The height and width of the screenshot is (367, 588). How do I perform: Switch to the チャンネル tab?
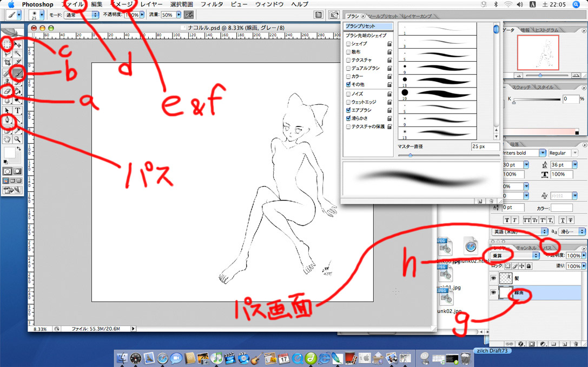coord(526,248)
